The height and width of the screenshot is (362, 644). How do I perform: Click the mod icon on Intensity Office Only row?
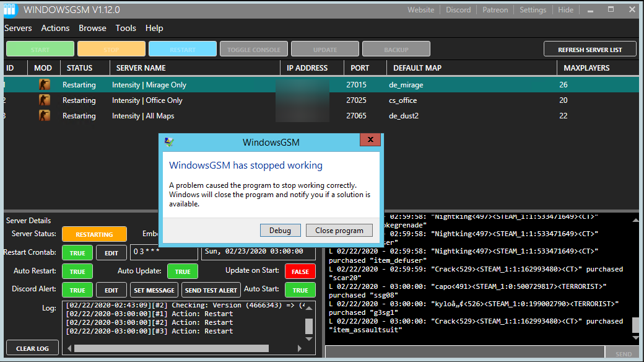(x=44, y=100)
